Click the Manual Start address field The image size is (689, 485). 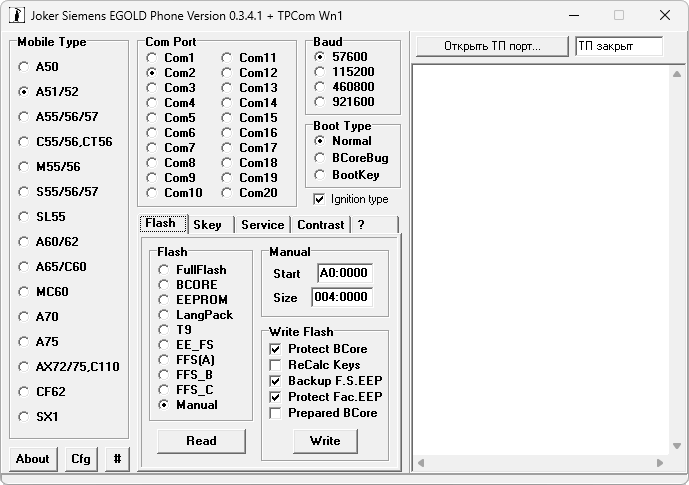click(345, 273)
